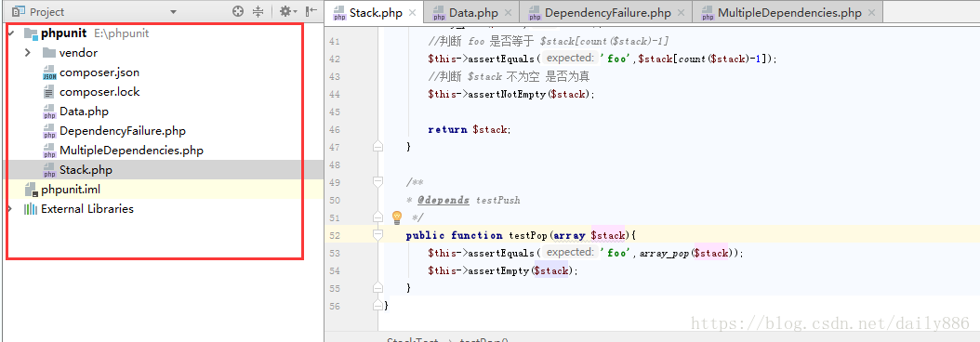Click the composer.lock file icon

click(49, 93)
